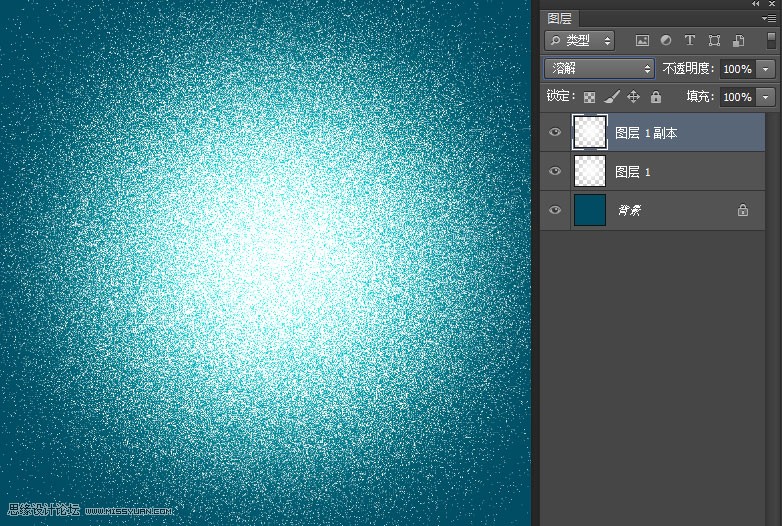Open the 不透明度 opacity slider arrow
Viewport: 782px width, 526px height.
coord(766,69)
